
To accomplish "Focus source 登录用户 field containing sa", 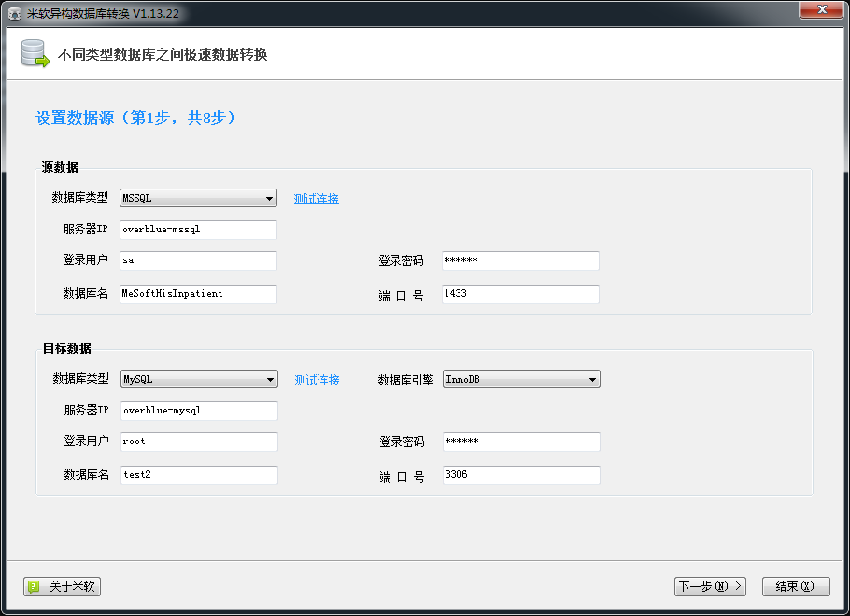I will click(x=198, y=260).
